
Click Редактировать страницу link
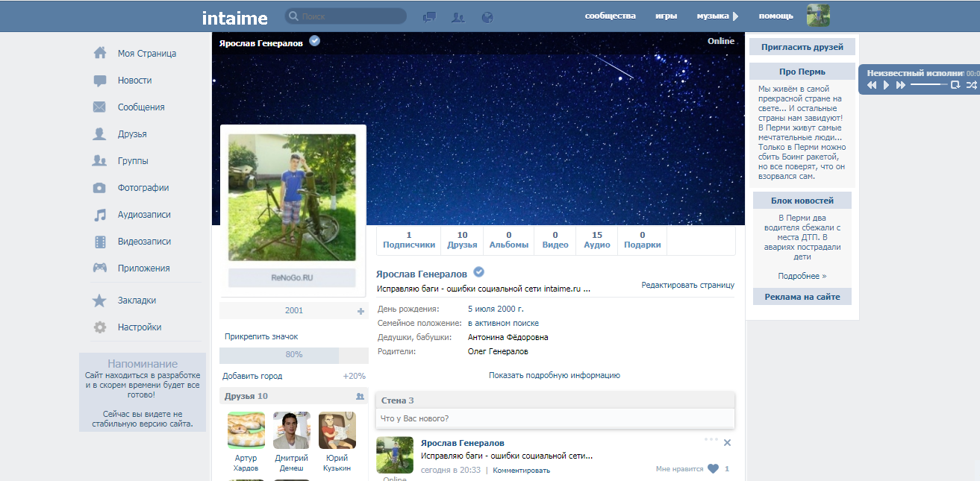click(688, 285)
